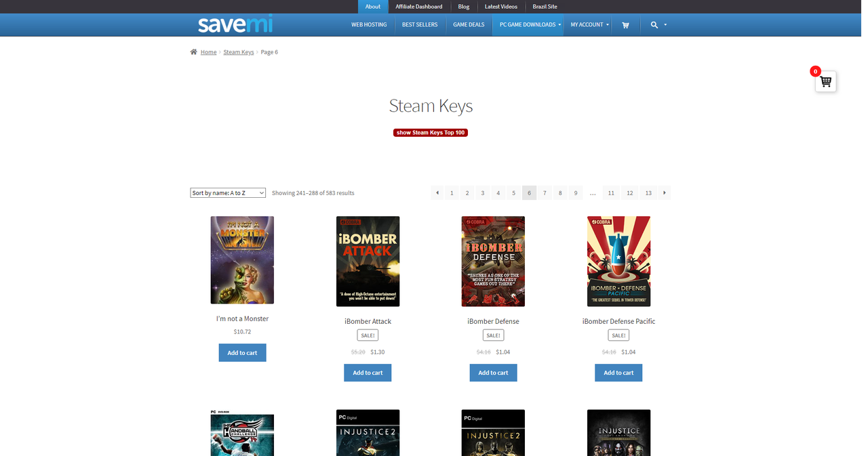
Task: Click the $10.72 price text
Action: [242, 332]
